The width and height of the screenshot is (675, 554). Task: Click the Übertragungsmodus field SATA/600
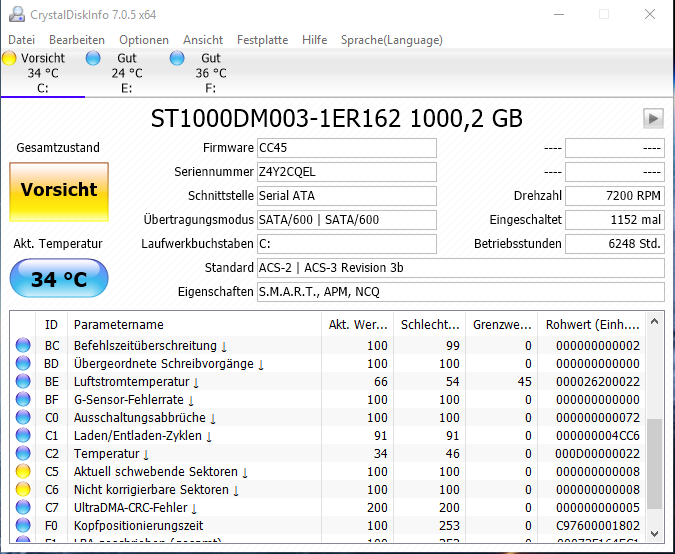point(347,220)
